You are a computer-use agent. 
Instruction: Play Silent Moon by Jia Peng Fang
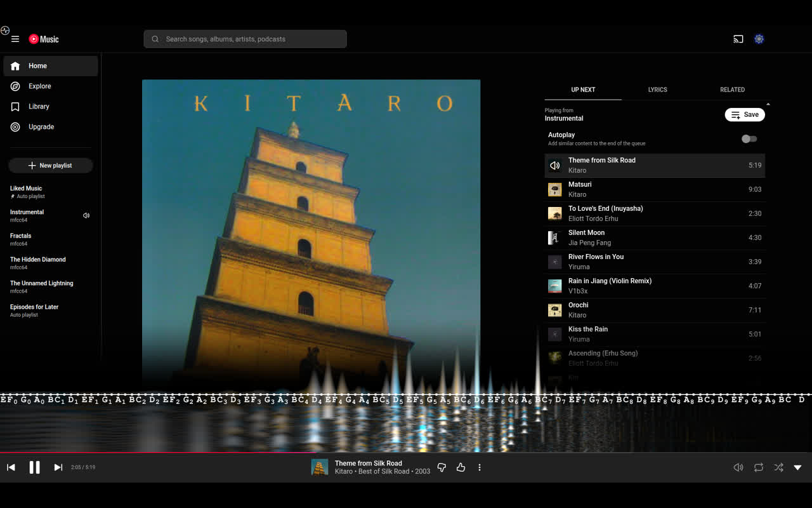pos(655,237)
